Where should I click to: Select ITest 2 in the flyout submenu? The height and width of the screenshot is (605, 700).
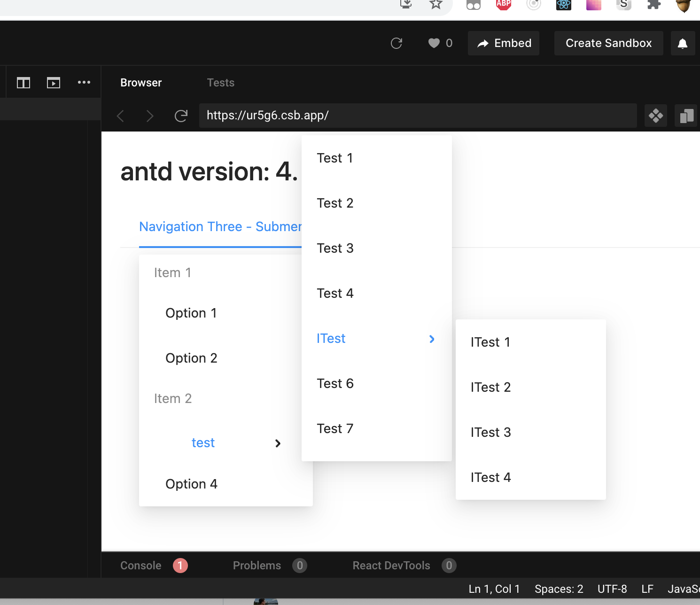pyautogui.click(x=490, y=387)
